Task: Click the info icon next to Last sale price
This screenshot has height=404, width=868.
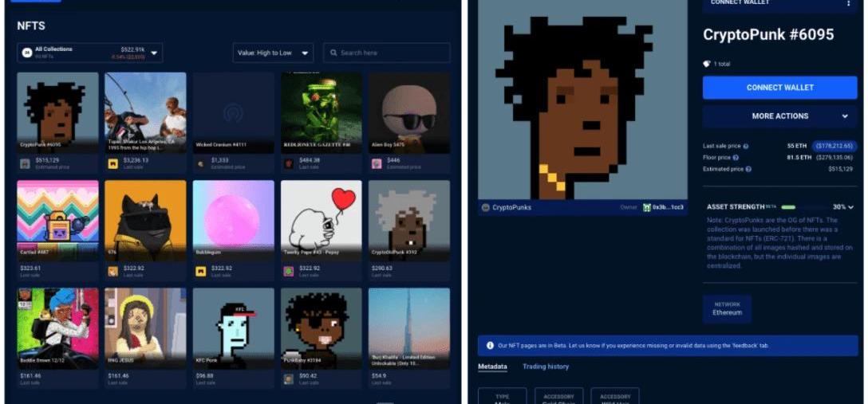Action: (x=746, y=147)
